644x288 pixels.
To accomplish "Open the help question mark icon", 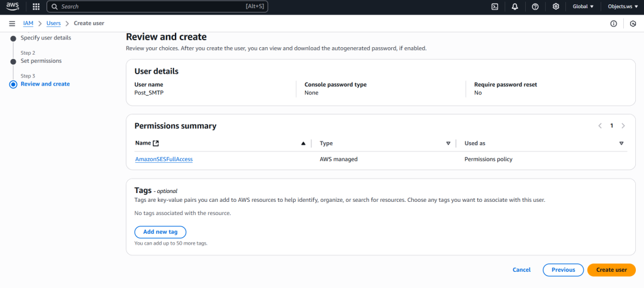I will 535,7.
